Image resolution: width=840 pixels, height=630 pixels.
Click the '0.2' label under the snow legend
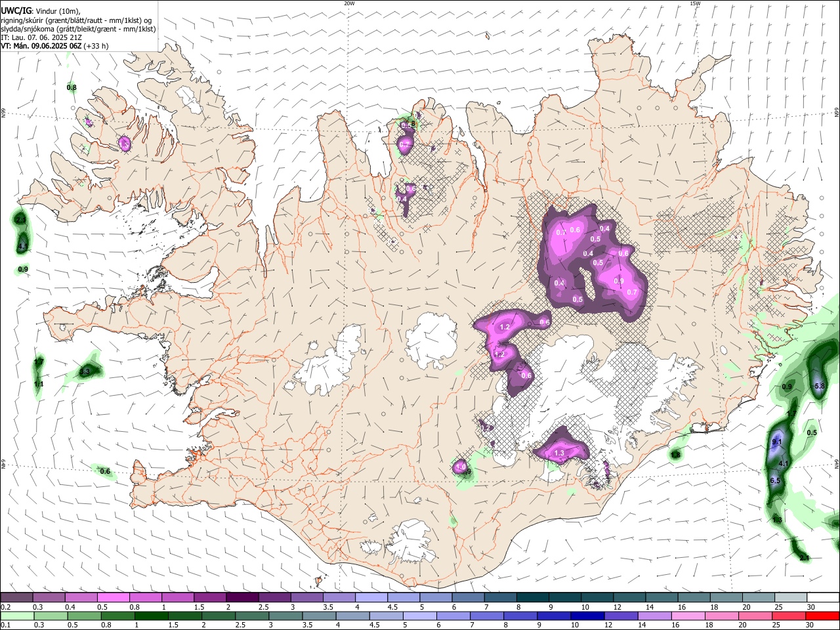tap(5, 607)
